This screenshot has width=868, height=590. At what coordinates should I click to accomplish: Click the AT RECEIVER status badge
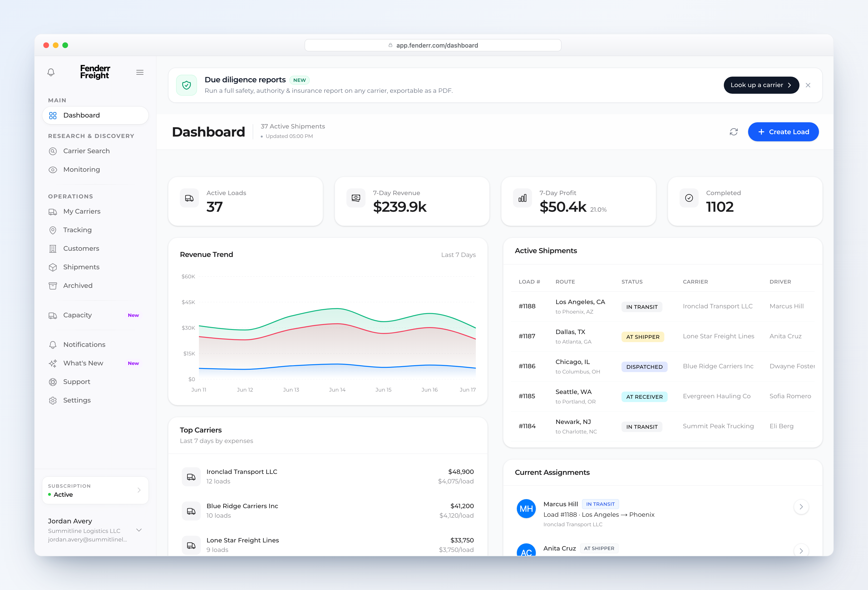[644, 397]
